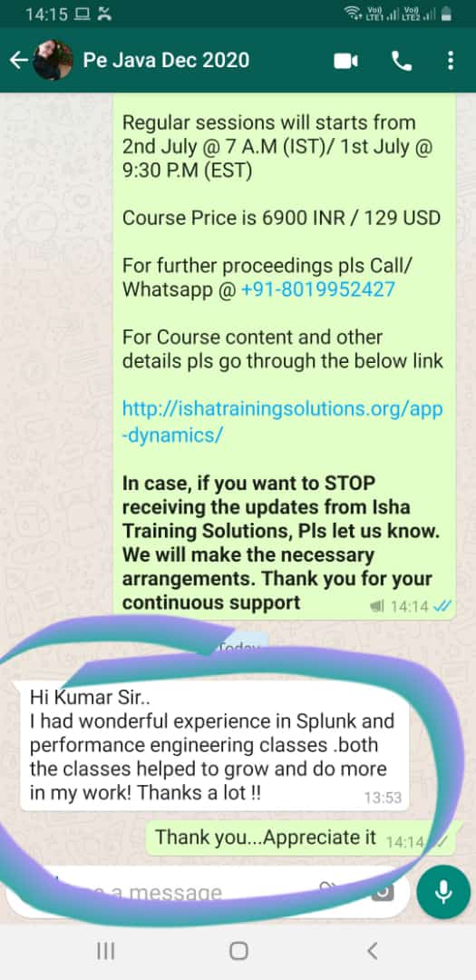Start a voice call via the phone icon
The image size is (476, 980).
click(x=401, y=61)
